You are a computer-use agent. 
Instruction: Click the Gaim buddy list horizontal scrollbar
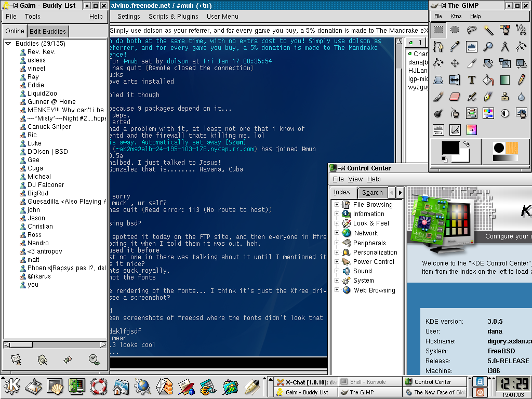coord(55,345)
